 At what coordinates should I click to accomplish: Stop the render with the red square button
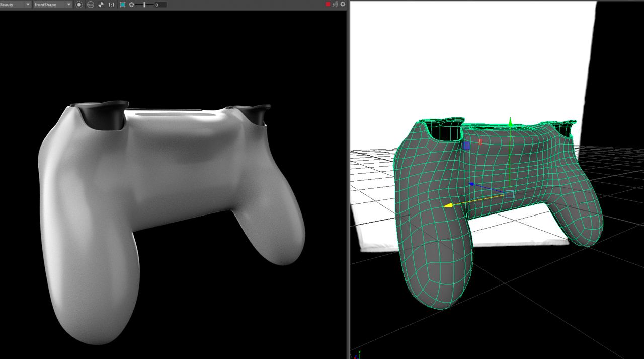click(x=328, y=4)
